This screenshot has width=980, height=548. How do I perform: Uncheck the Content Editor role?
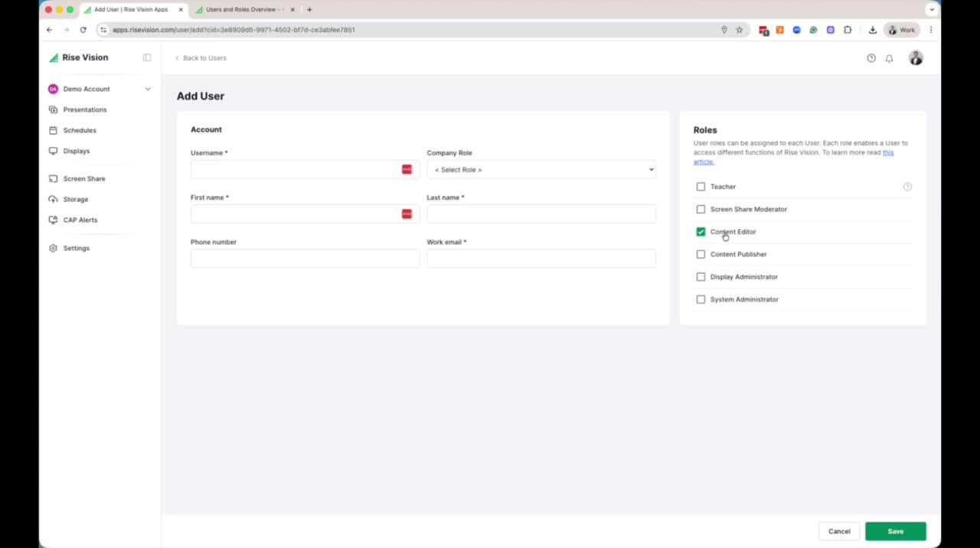coord(701,232)
